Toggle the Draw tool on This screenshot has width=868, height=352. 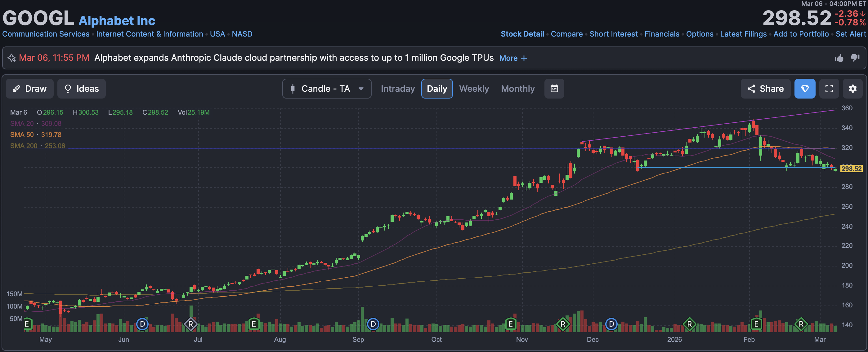tap(30, 89)
